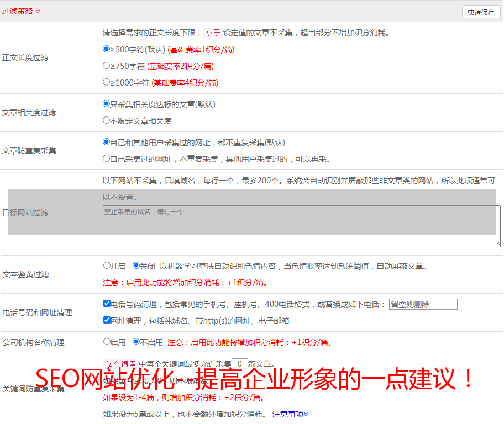The width and height of the screenshot is (504, 424).
Task: Click the keyword article count input field
Action: [239, 364]
